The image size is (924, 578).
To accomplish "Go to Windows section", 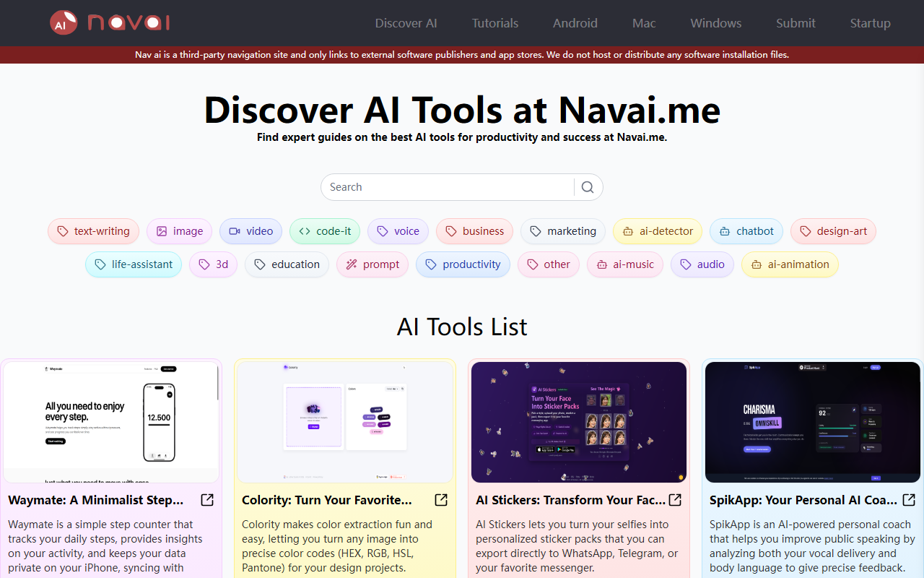I will pyautogui.click(x=716, y=23).
